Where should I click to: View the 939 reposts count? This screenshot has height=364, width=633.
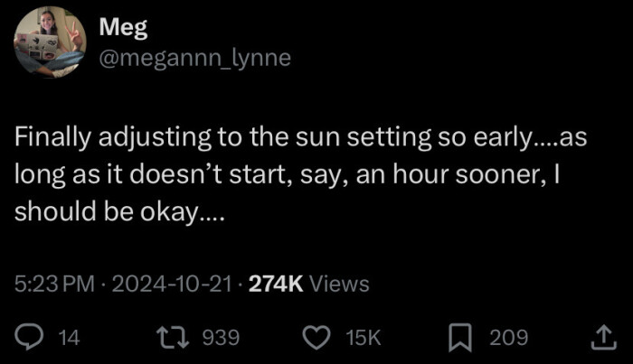tap(219, 338)
